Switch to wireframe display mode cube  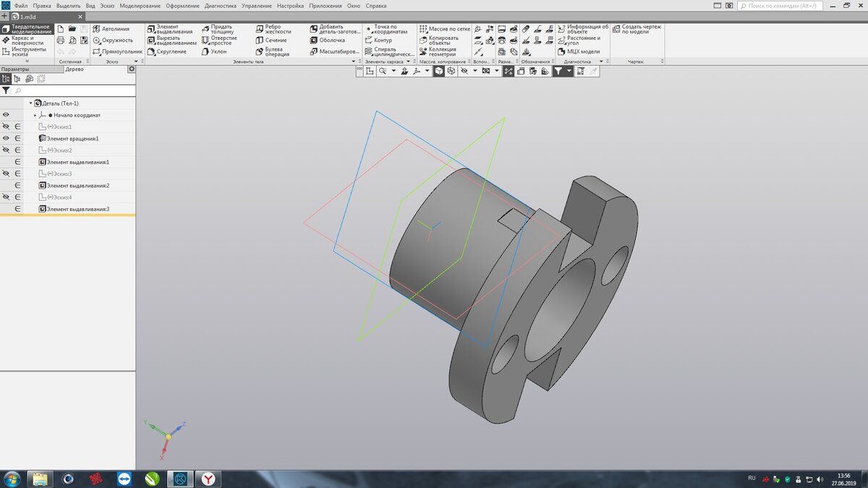click(451, 72)
